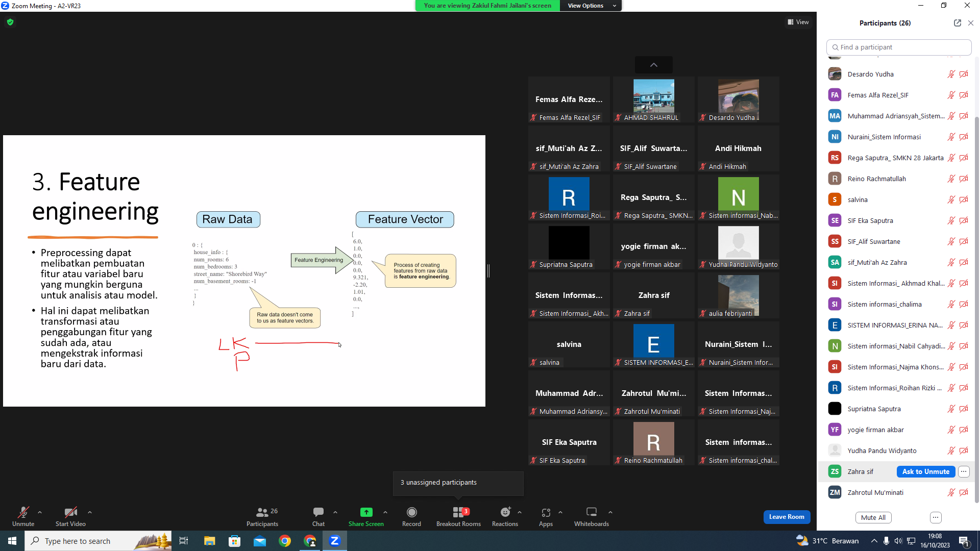This screenshot has height=551, width=980.
Task: Click the Start Video camera icon
Action: (x=70, y=512)
